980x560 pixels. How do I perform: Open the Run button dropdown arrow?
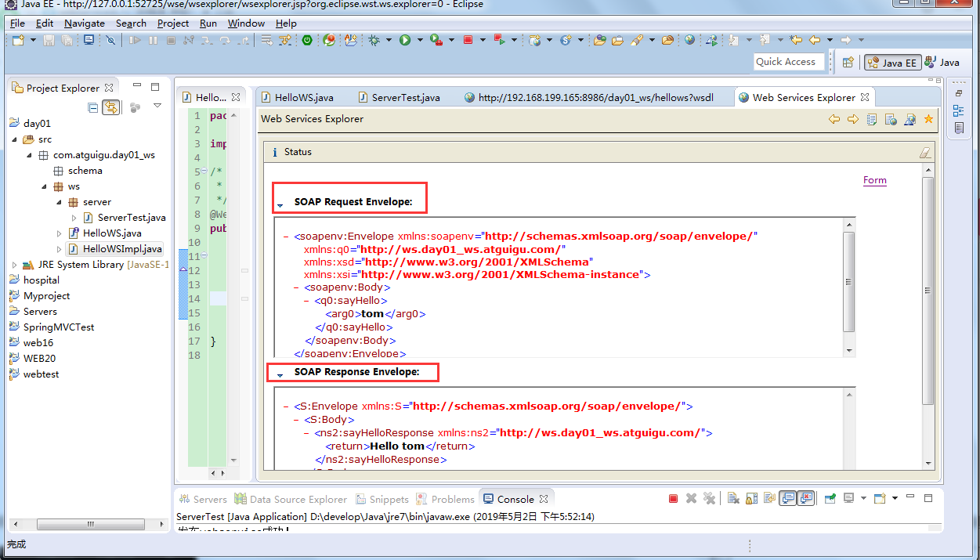tap(420, 40)
